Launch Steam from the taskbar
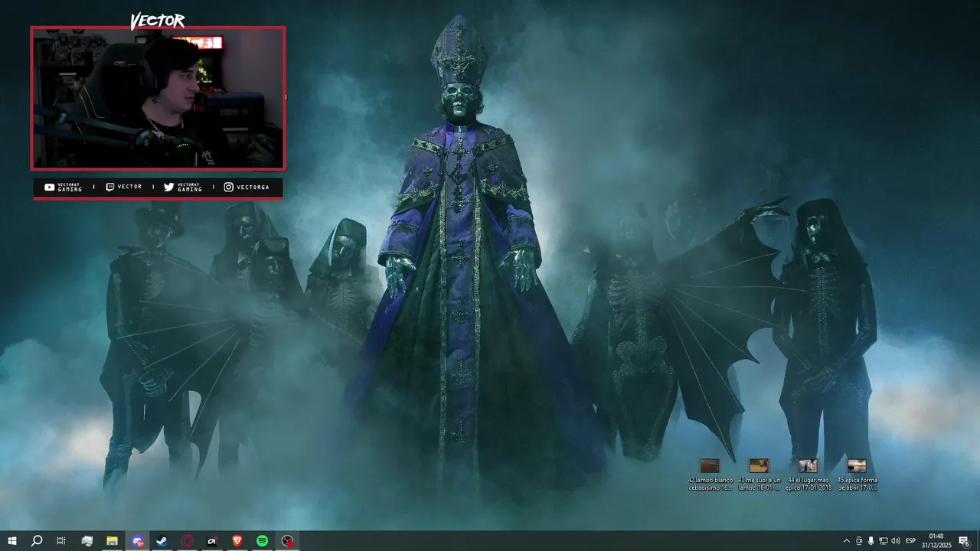This screenshot has height=551, width=980. point(162,541)
